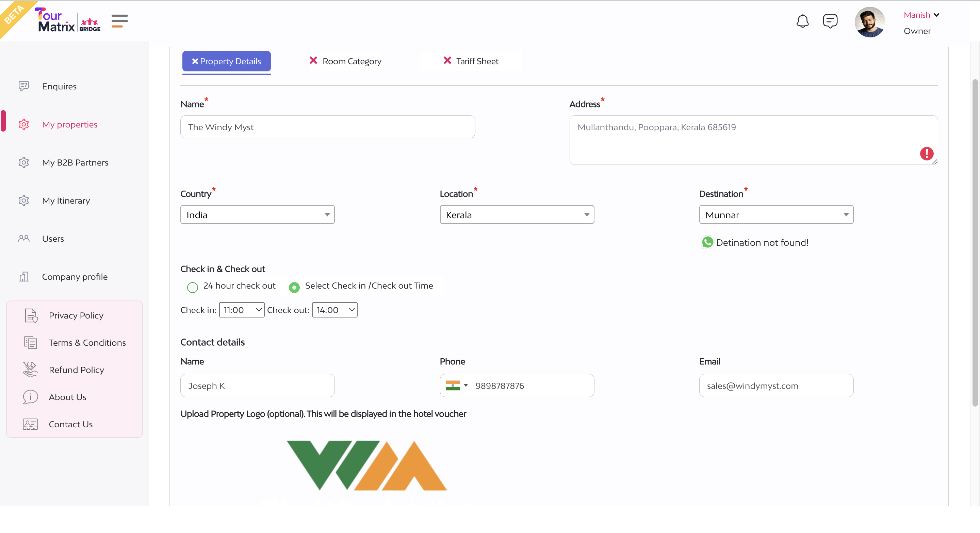Open the Manish user account menu
The width and height of the screenshot is (980, 533).
[x=921, y=15]
